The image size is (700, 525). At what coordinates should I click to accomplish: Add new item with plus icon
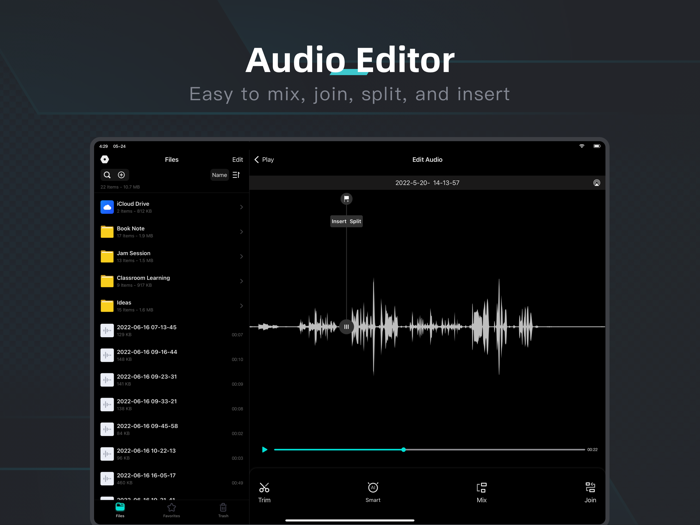pyautogui.click(x=121, y=175)
